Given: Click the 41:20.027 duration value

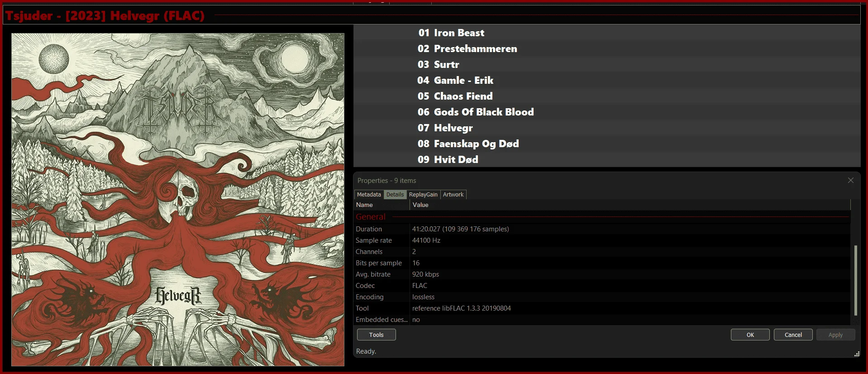Looking at the screenshot, I should 461,229.
